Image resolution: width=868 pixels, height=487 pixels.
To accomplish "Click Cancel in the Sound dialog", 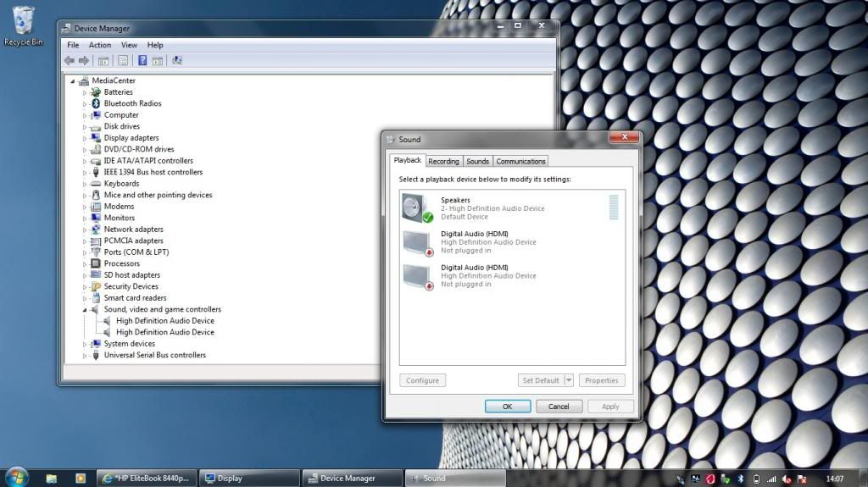I will 559,407.
